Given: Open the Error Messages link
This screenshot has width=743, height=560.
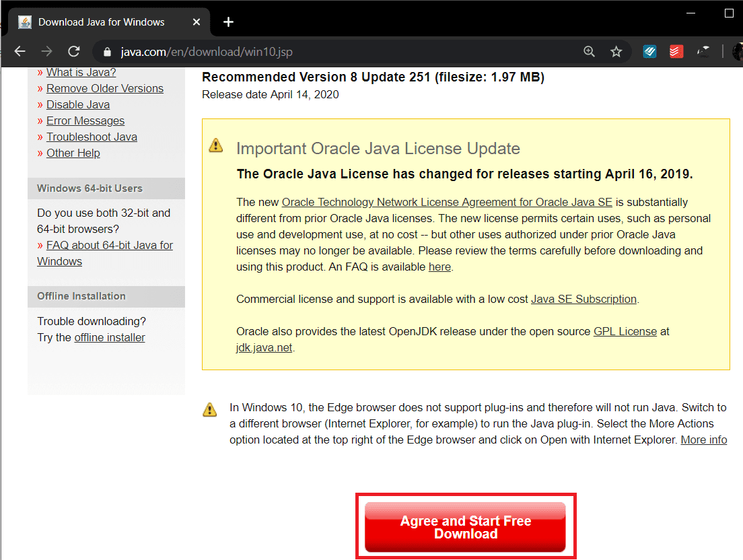Looking at the screenshot, I should click(85, 120).
